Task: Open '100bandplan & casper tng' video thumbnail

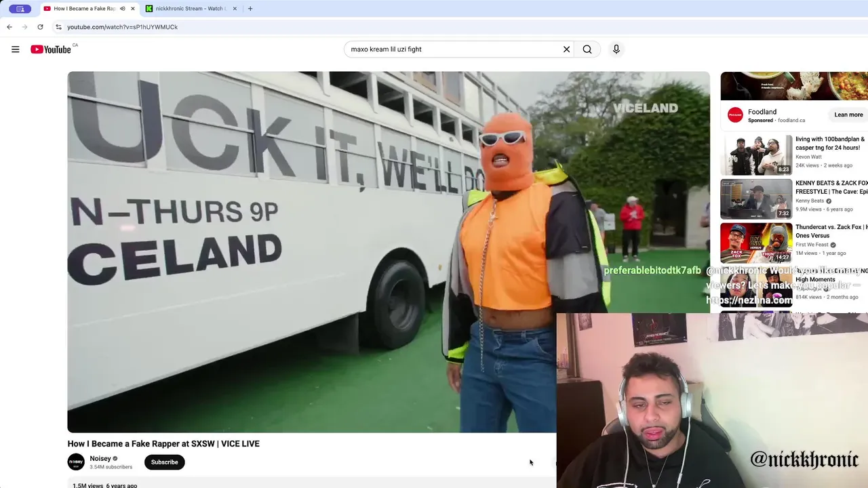Action: [x=756, y=155]
